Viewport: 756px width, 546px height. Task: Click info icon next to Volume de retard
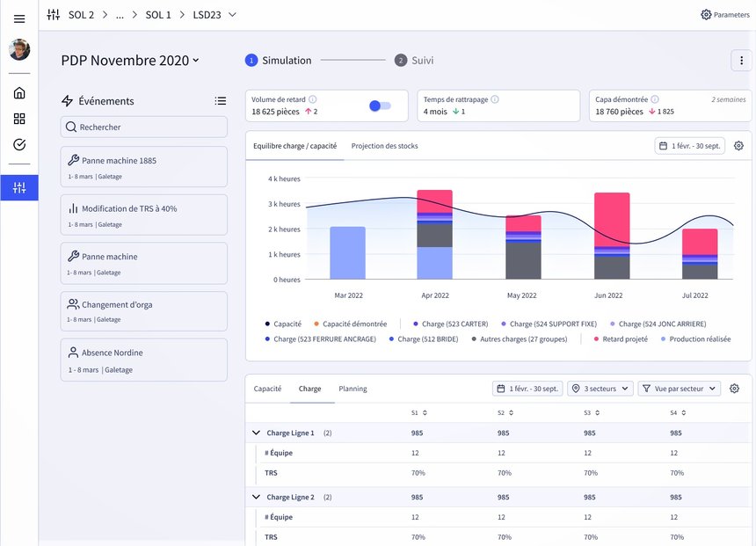[313, 99]
